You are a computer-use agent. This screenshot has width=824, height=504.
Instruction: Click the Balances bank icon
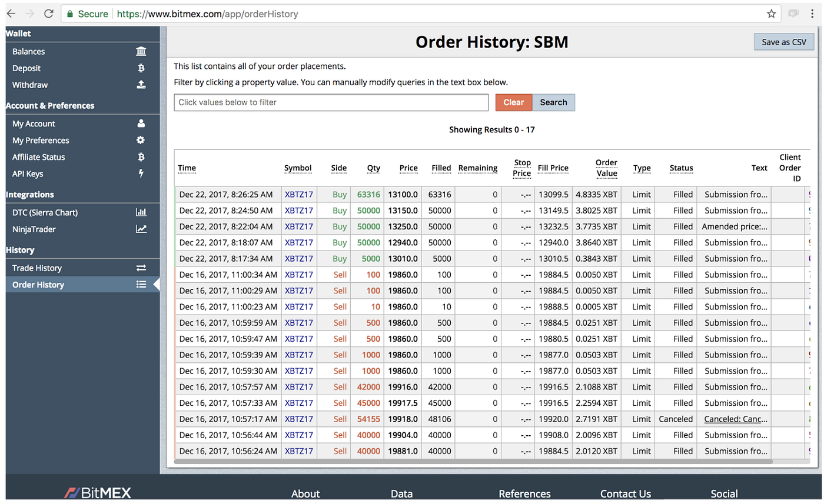click(x=141, y=52)
